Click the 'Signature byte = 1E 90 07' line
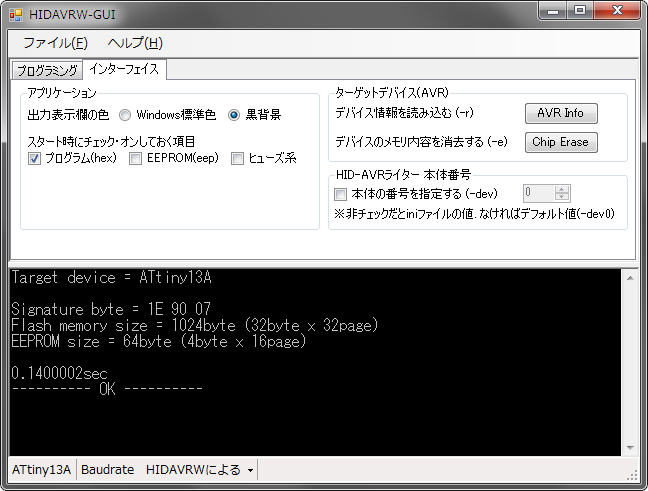Screen dimensions: 648x491 coord(111,309)
